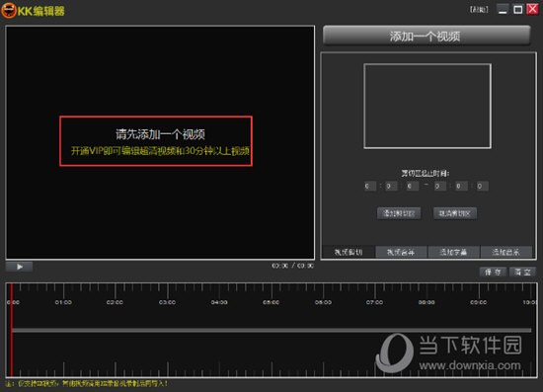Click the 取消剪切区 button
The image size is (543, 392).
455,213
